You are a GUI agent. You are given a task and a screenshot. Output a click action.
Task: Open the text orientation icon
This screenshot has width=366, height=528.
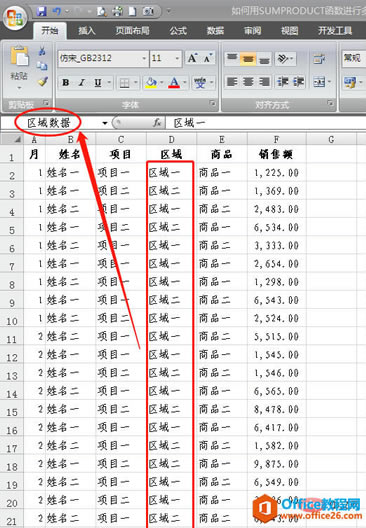coord(285,59)
